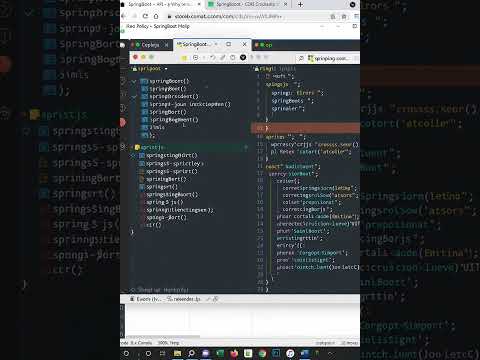Screen dimensions: 480x360
Task: Click the bottom panel's horizontal scrollbar
Action: tap(163, 337)
